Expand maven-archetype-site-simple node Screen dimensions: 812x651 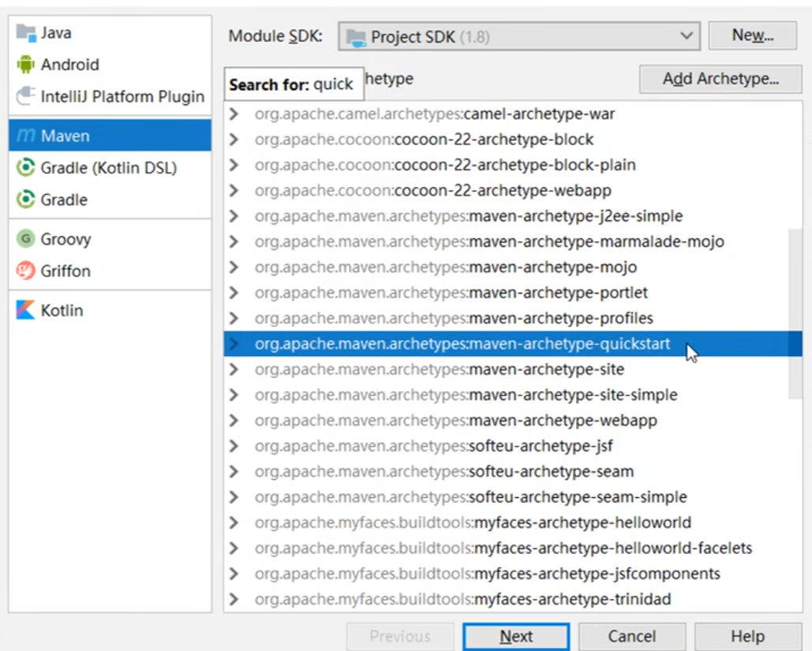234,395
